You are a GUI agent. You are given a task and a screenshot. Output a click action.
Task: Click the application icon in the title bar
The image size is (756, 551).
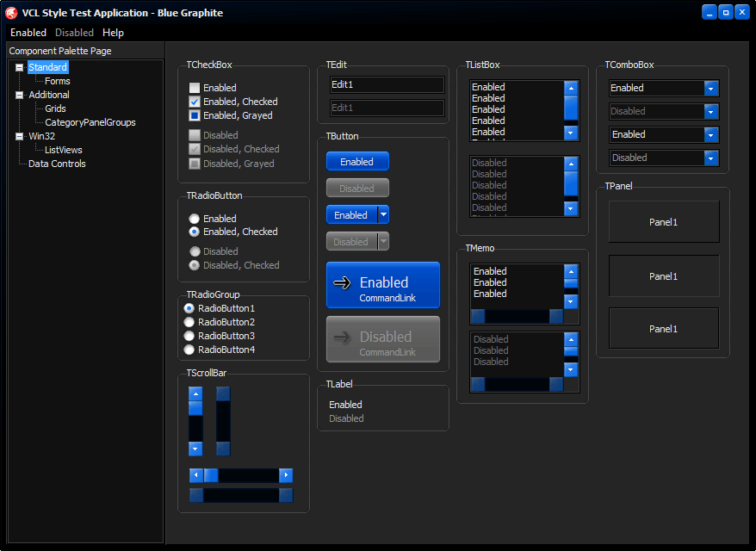(x=12, y=12)
